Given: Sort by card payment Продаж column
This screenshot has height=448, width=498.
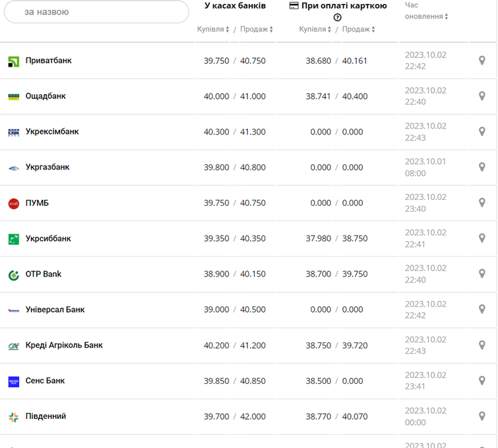Looking at the screenshot, I should click(x=358, y=29).
